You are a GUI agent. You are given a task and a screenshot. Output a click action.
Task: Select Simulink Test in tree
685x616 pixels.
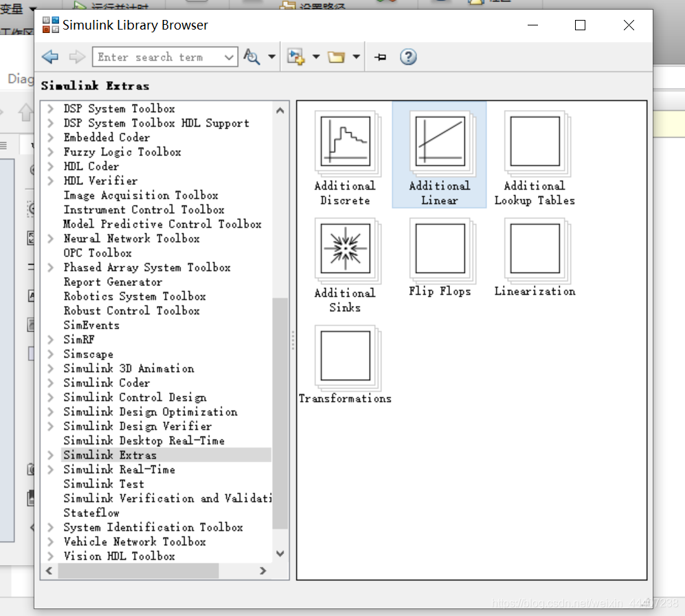pos(104,483)
